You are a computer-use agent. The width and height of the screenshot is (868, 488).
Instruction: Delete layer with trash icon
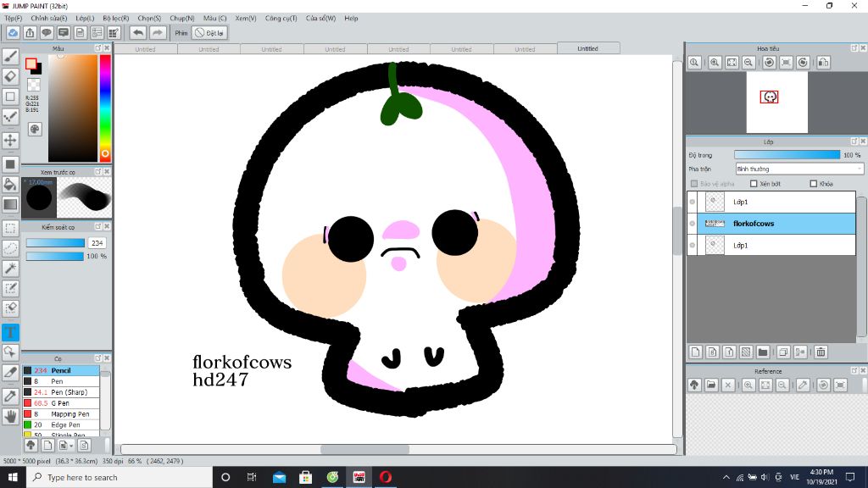click(x=821, y=352)
